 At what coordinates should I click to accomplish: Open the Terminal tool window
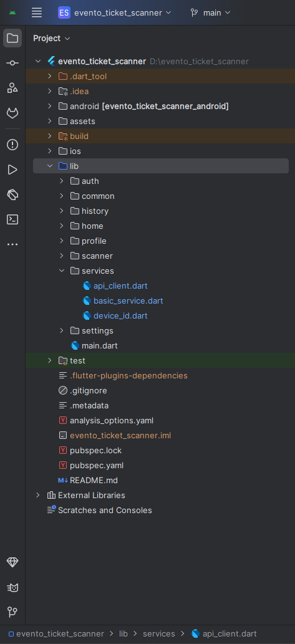click(12, 219)
